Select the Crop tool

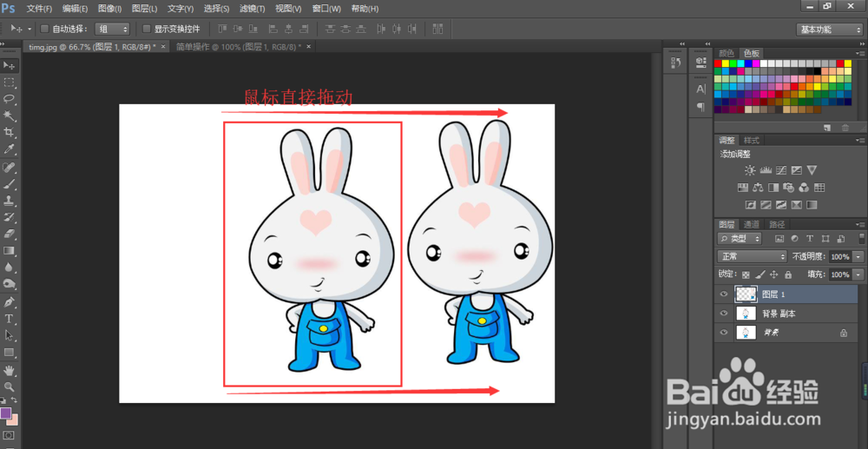tap(9, 132)
